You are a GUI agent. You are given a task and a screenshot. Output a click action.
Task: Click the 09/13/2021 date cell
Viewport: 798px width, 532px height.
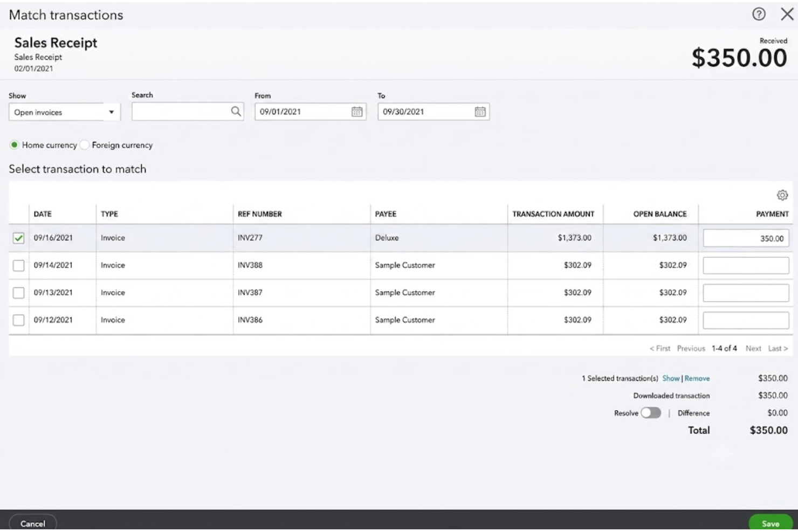tap(53, 293)
